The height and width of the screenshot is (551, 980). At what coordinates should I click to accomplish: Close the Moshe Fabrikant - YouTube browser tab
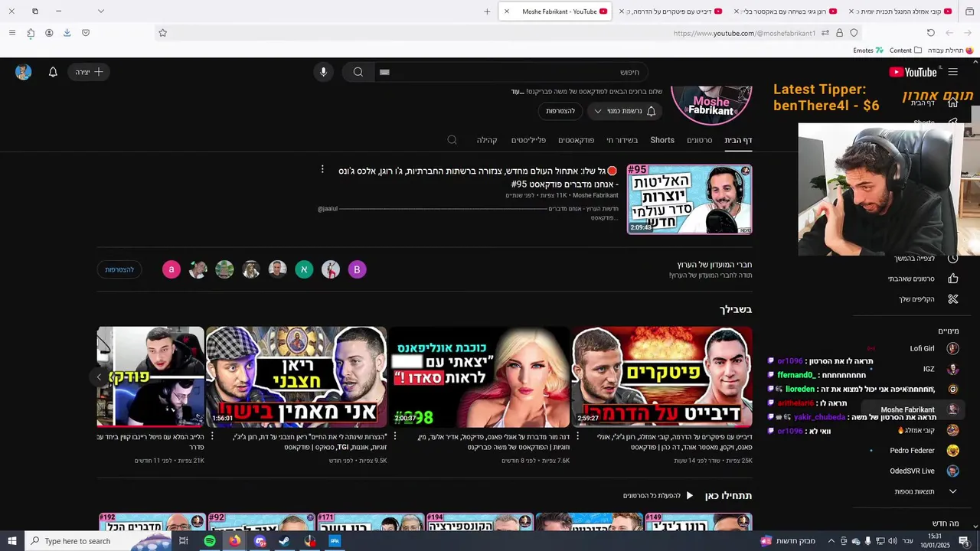coord(507,11)
